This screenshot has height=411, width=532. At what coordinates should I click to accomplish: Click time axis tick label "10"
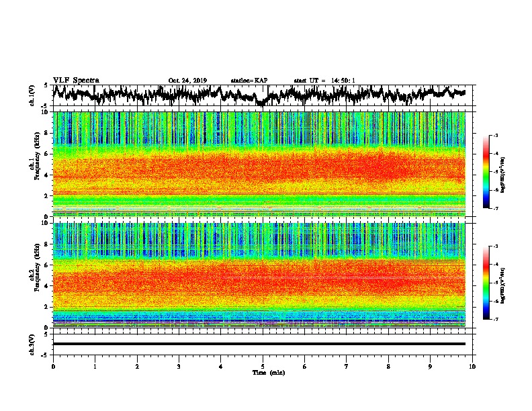(472, 367)
